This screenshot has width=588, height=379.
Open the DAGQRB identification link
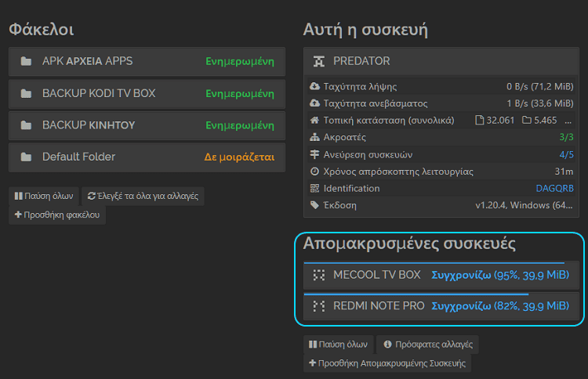[x=554, y=189]
